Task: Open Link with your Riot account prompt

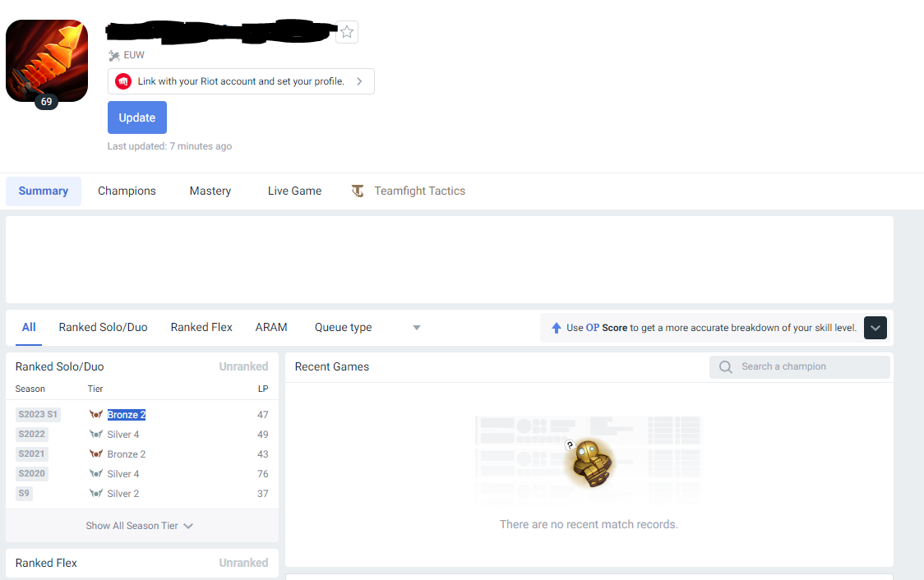Action: click(241, 81)
